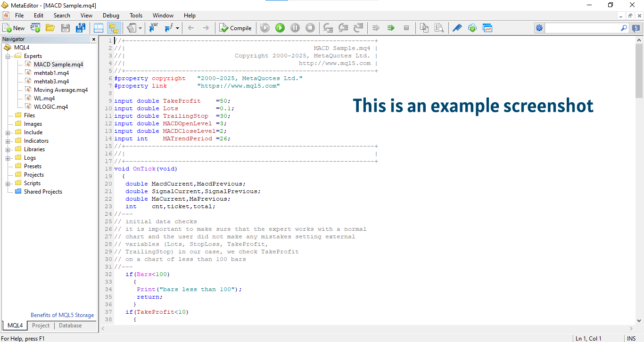Click the Save All icon

[81, 28]
